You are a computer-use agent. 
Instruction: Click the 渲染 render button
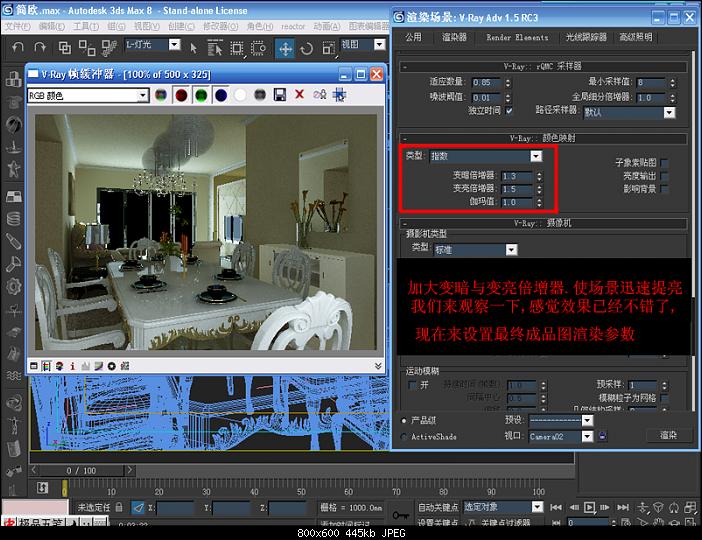[x=668, y=435]
